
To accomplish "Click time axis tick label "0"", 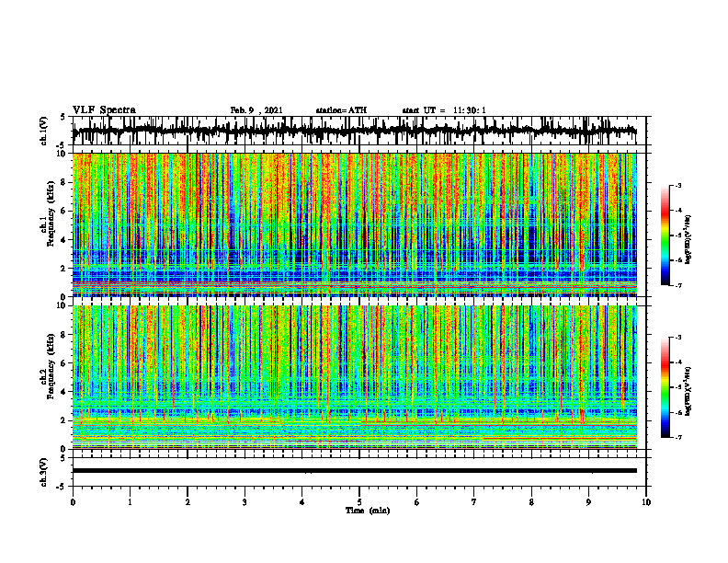I will 73,502.
